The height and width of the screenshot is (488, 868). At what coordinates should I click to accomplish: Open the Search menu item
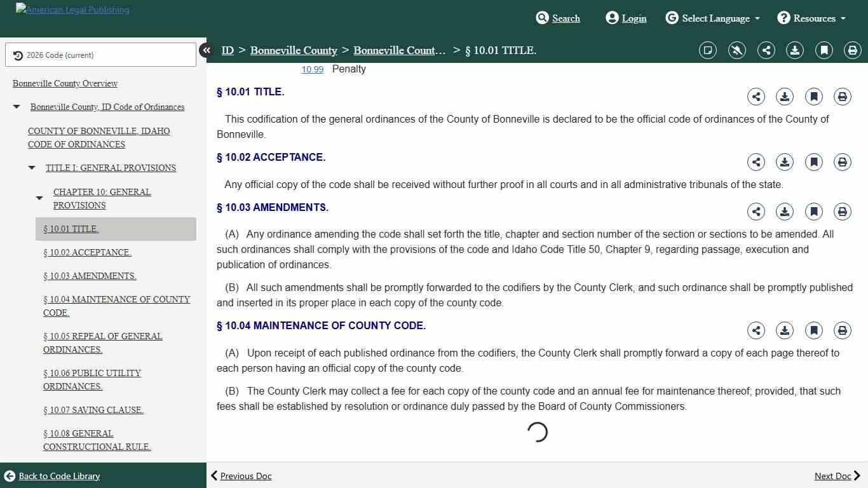coord(558,18)
